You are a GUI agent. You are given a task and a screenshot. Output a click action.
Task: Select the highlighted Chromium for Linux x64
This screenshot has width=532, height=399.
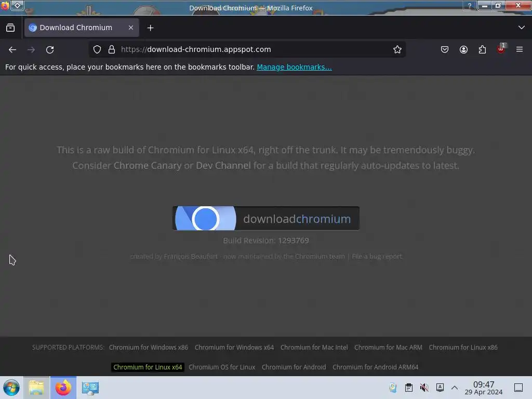148,367
